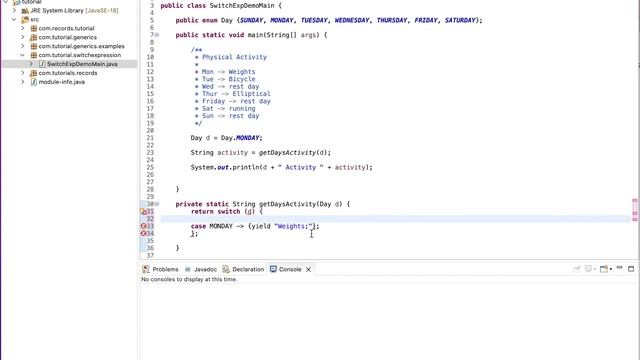Click the Pin Console toolbar icon
Screen dimensions: 640x360
[577, 269]
